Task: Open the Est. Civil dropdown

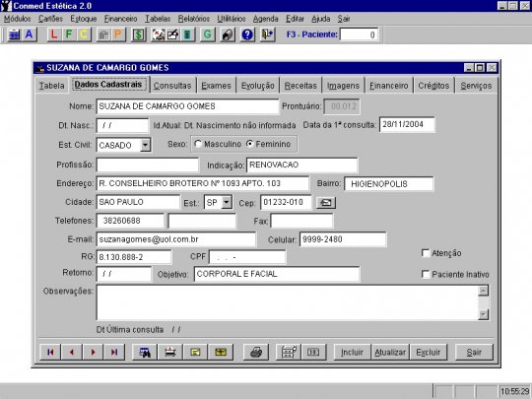Action: tap(145, 145)
